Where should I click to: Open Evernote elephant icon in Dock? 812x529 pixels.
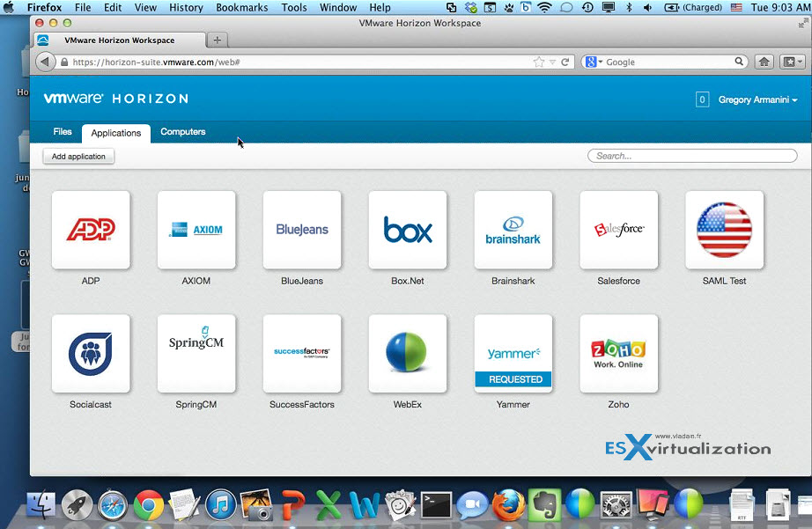pyautogui.click(x=544, y=504)
